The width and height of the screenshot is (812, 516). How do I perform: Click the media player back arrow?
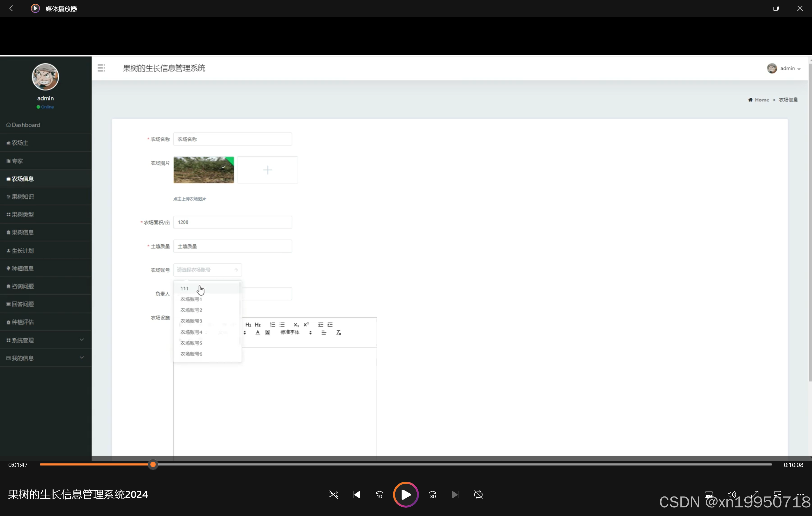click(12, 8)
